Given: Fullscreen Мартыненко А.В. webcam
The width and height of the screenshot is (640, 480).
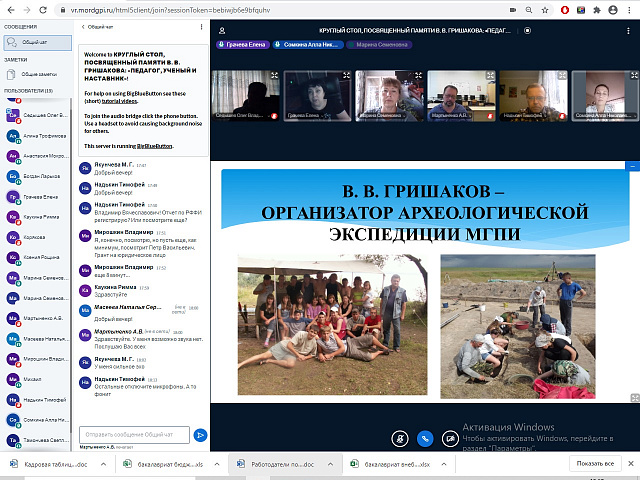Looking at the screenshot, I should coord(490,75).
